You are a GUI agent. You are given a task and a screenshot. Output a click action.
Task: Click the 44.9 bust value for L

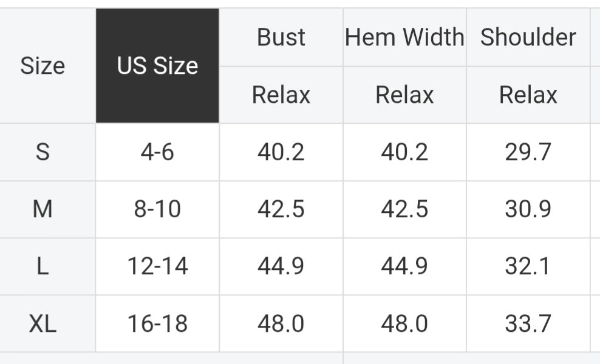pos(281,266)
